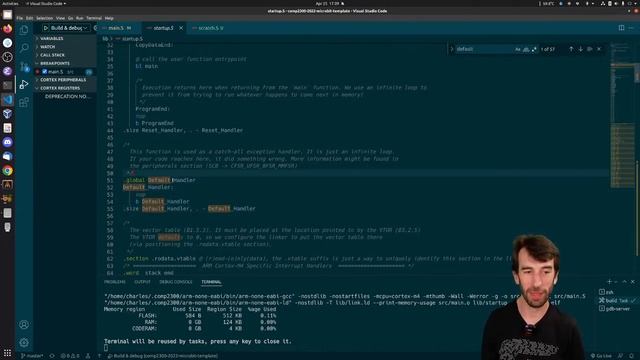Open Visual Studio Code app menu in top bar

click(x=46, y=3)
